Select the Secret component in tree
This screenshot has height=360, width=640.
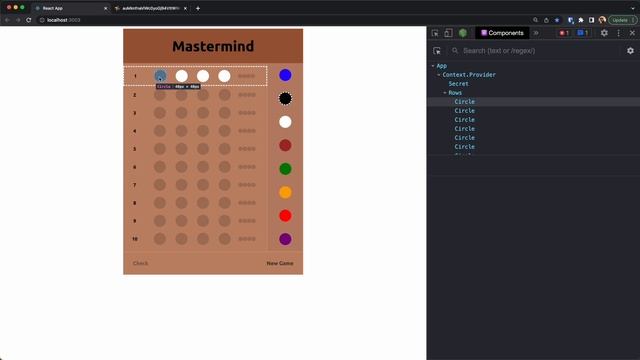point(458,84)
